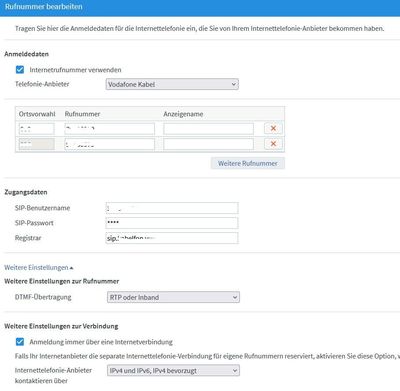Click the Anzeigename column header
This screenshot has height=391, width=400.
tap(183, 114)
